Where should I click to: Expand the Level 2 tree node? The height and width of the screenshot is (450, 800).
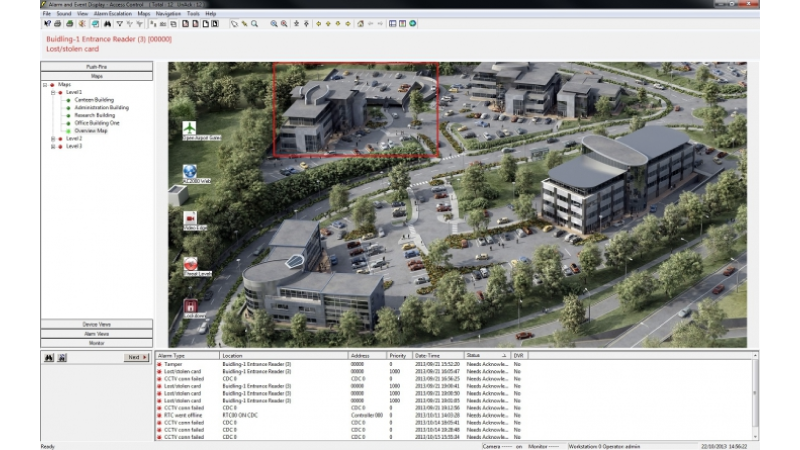coord(53,139)
